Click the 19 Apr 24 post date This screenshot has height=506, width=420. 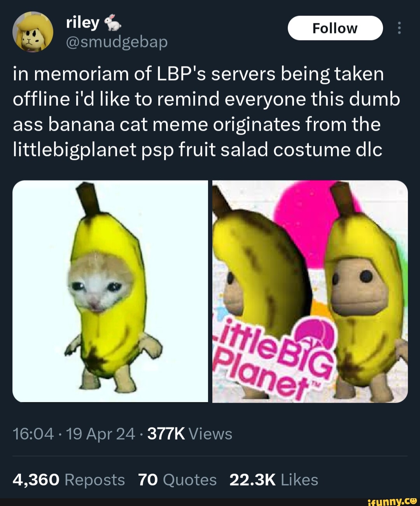(100, 434)
